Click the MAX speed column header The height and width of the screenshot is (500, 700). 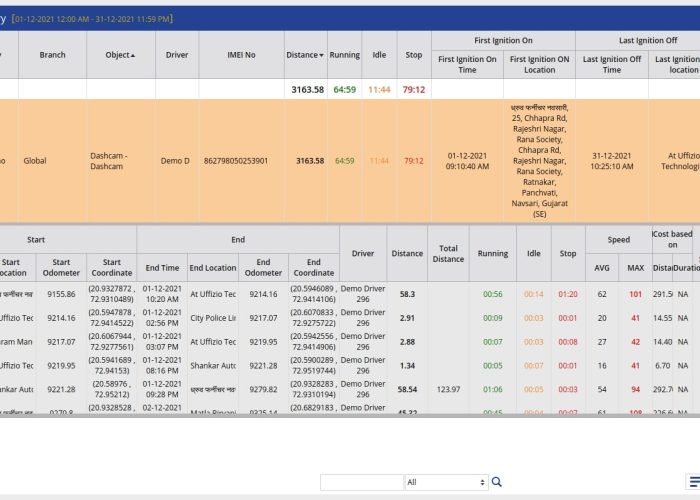635,267
